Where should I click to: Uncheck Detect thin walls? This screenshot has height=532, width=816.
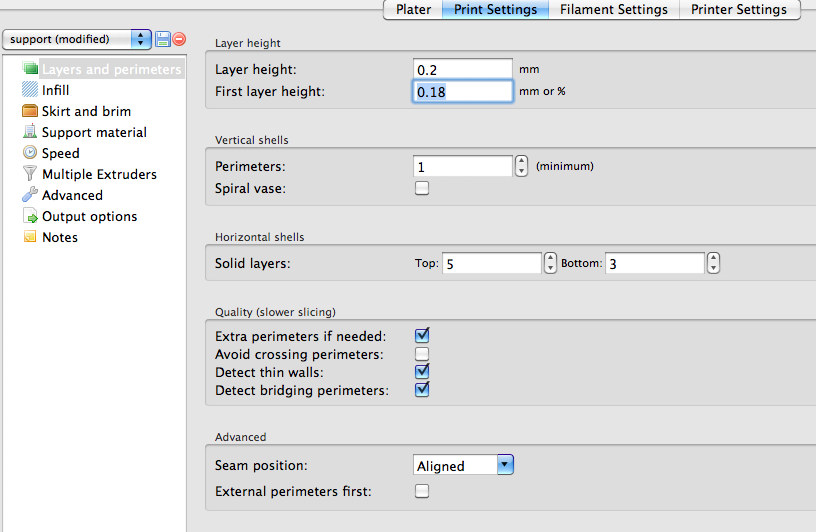422,372
